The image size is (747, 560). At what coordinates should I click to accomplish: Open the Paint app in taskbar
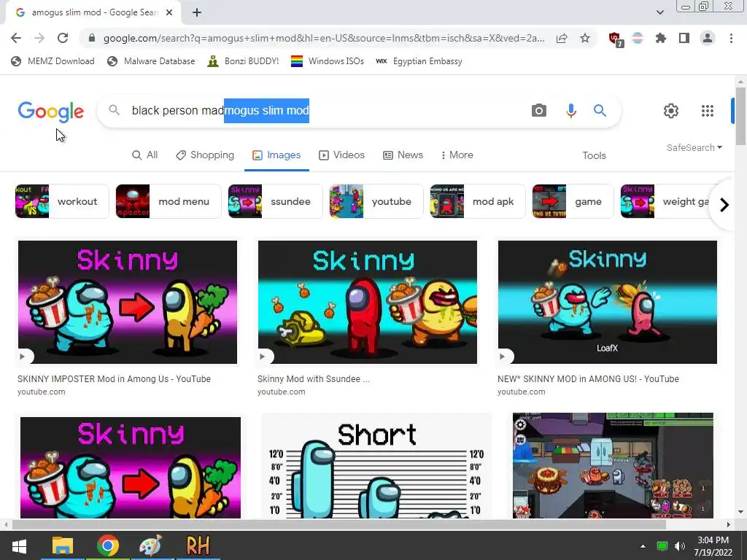[152, 545]
